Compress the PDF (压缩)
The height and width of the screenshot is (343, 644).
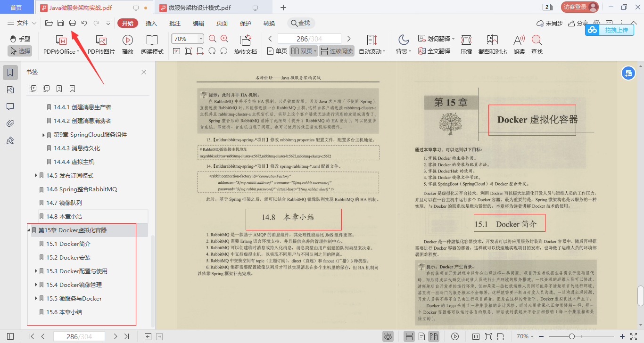(x=466, y=45)
